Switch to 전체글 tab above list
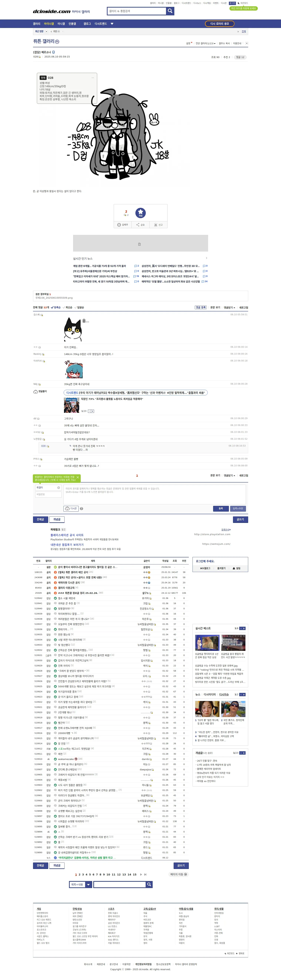 [x=40, y=519]
